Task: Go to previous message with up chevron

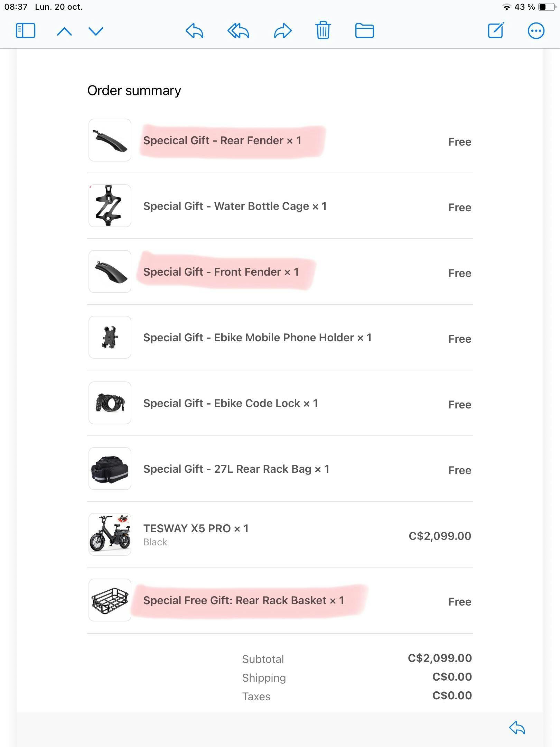Action: coord(64,31)
